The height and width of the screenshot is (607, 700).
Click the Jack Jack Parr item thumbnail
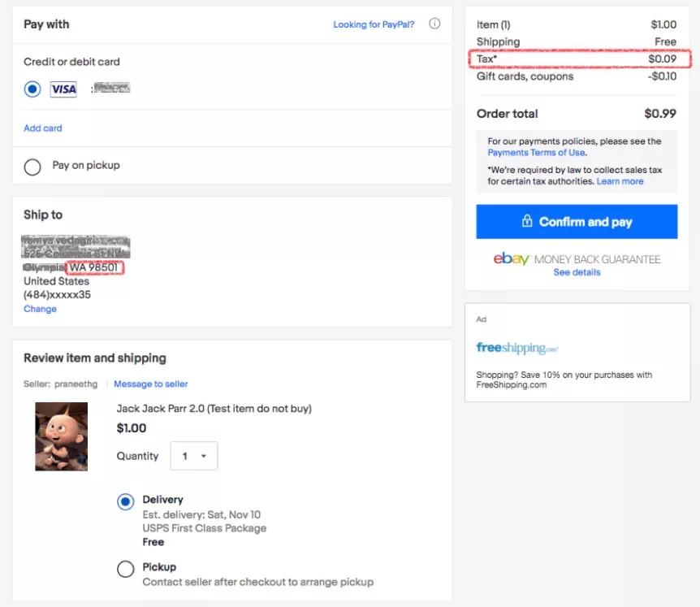[x=62, y=436]
